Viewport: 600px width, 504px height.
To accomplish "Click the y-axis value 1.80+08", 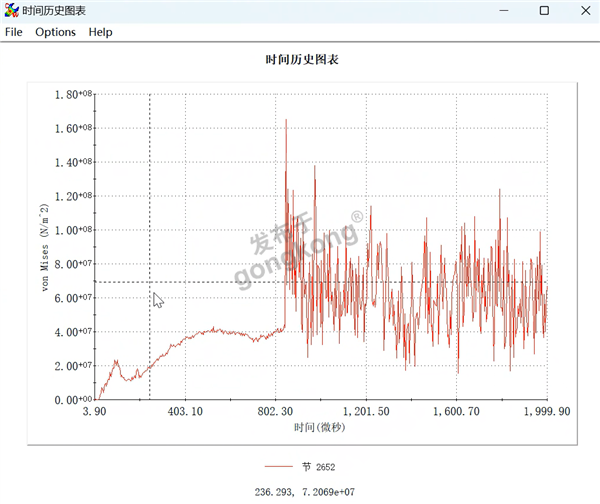I will 73,95.
